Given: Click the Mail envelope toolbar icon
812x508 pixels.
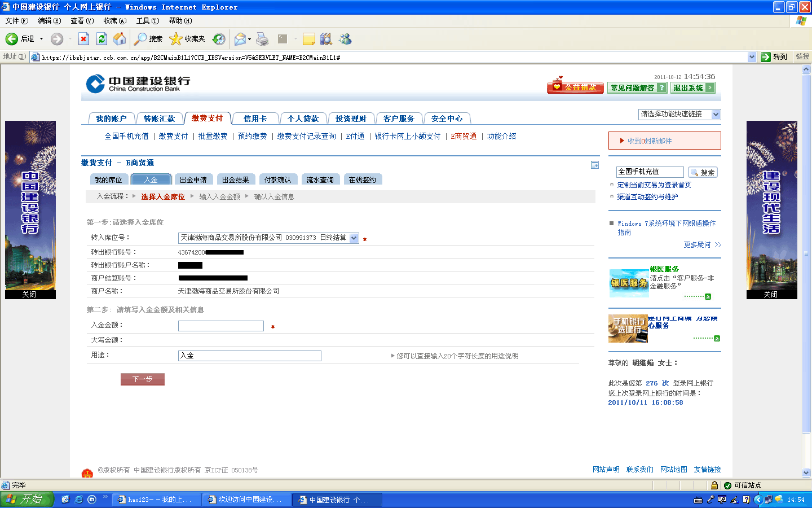Looking at the screenshot, I should pyautogui.click(x=240, y=39).
